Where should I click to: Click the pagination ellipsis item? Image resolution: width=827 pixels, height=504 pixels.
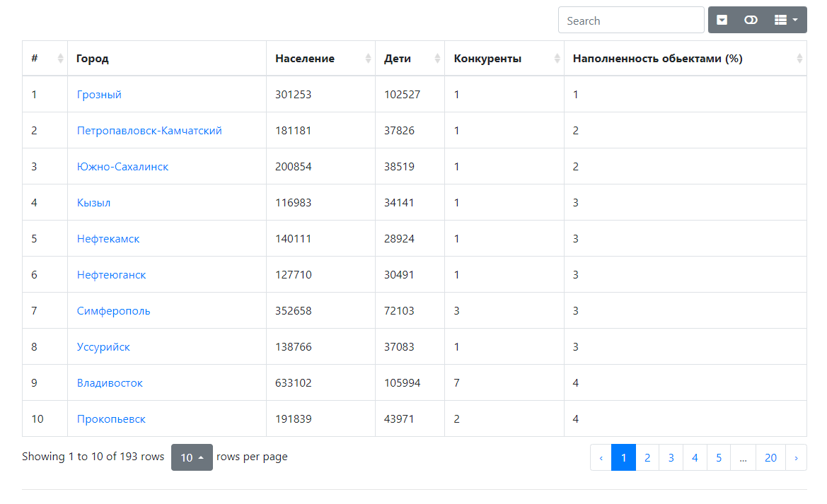click(743, 457)
